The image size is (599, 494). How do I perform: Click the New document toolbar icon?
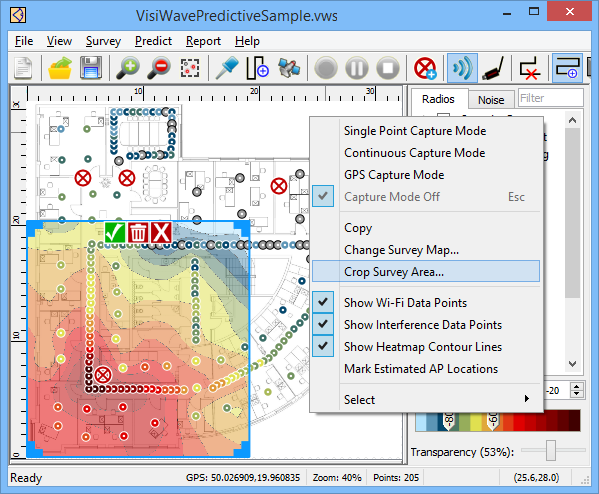(23, 69)
